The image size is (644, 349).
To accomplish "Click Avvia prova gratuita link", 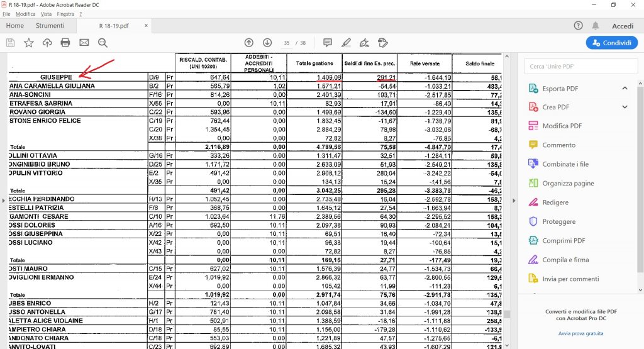I will click(x=580, y=333).
